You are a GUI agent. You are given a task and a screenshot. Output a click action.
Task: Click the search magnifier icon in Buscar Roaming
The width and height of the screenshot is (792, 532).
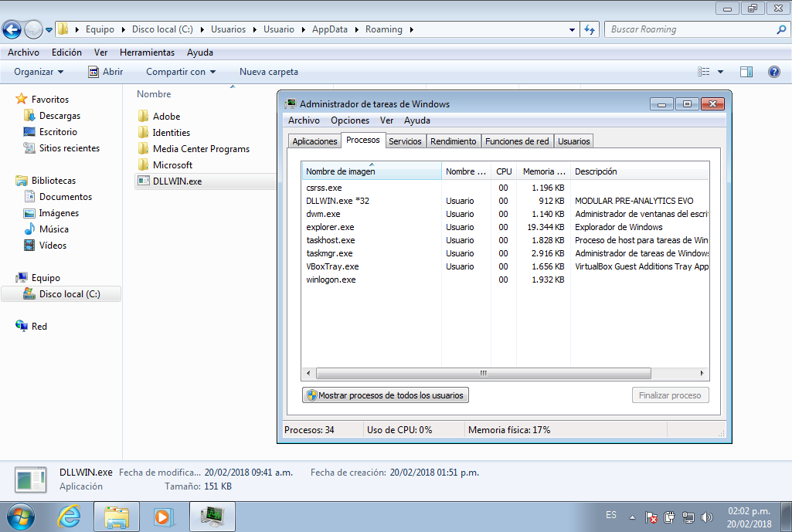click(781, 30)
